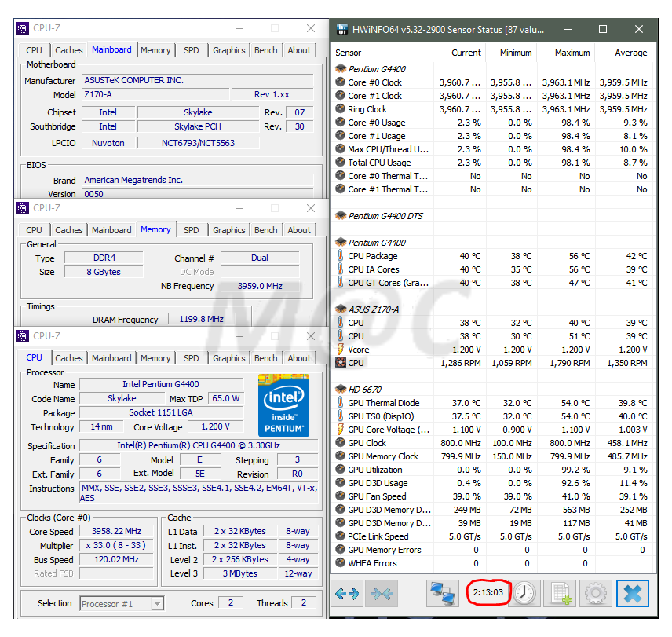Click the CPU-Z icon of the Memory window

coord(23,208)
